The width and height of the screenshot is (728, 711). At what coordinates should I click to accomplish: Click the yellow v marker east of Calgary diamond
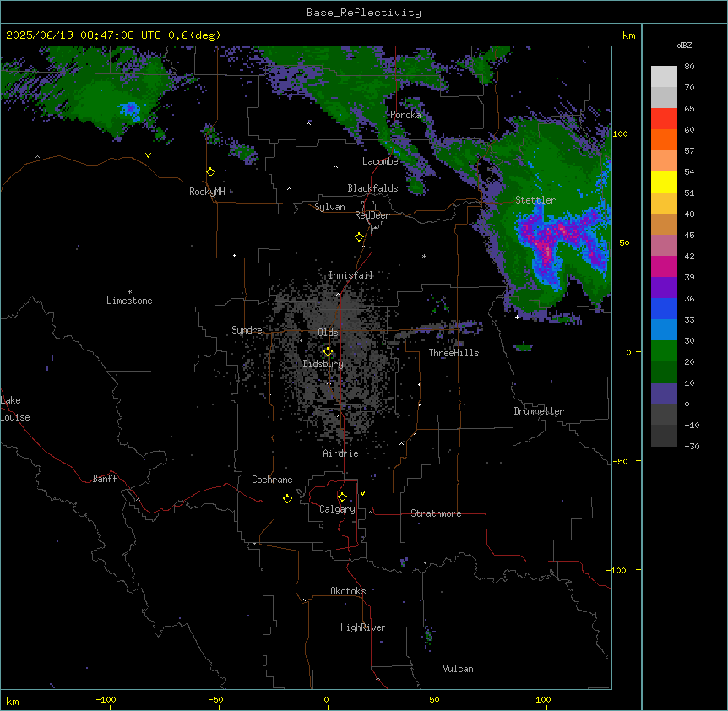pos(362,493)
